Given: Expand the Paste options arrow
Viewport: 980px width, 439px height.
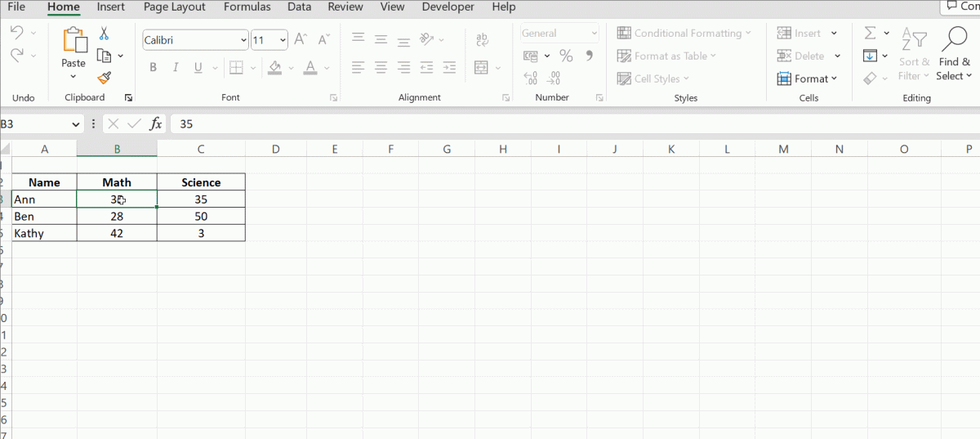Looking at the screenshot, I should point(73,77).
